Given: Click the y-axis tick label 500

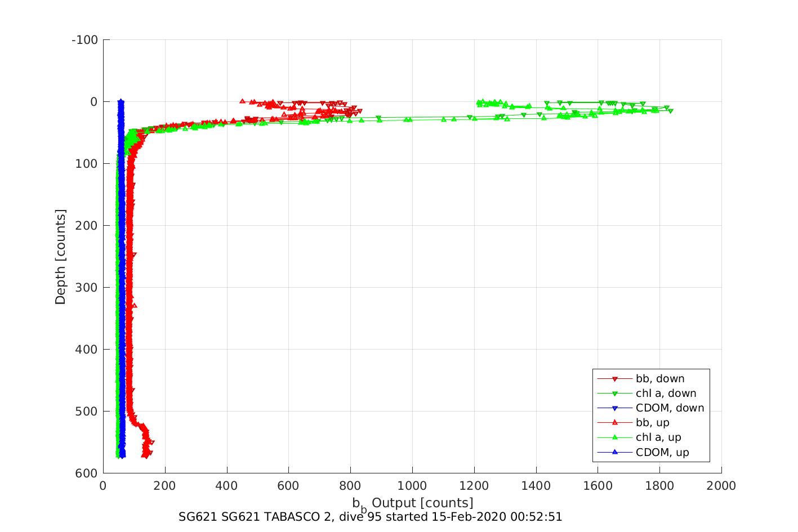Looking at the screenshot, I should [88, 412].
